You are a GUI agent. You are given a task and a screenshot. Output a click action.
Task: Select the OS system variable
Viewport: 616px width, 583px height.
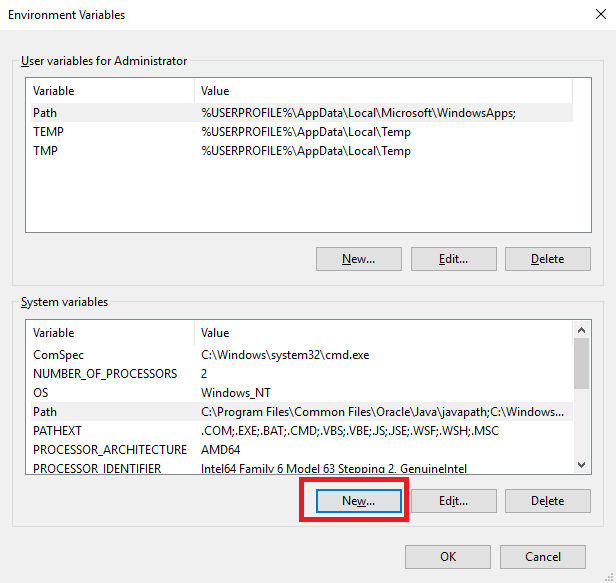(x=302, y=392)
